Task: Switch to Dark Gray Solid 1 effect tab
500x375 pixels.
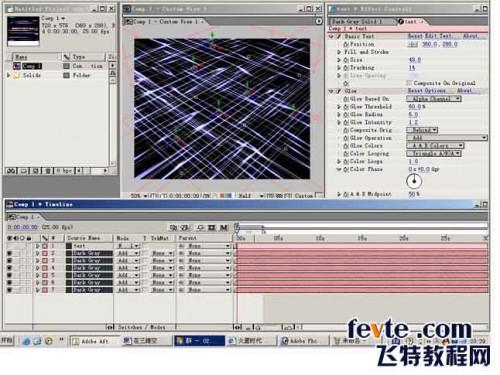Action: click(361, 22)
